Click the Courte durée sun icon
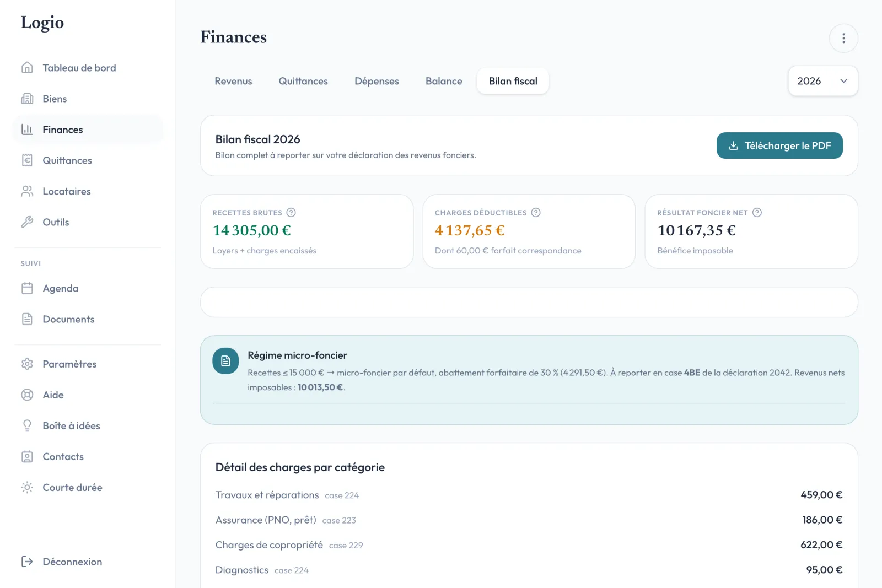Screen dimensions: 882x588 27,487
